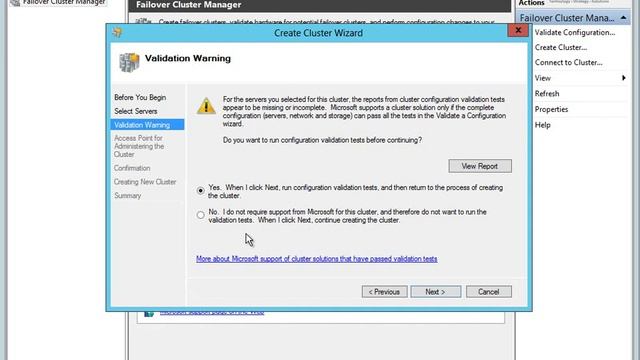Click the Validation Warning header server icon

tap(129, 63)
